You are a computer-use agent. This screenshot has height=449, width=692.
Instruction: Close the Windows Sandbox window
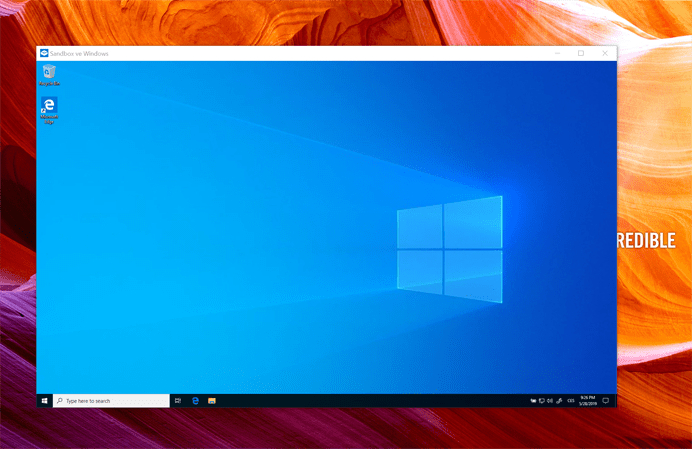coord(604,53)
